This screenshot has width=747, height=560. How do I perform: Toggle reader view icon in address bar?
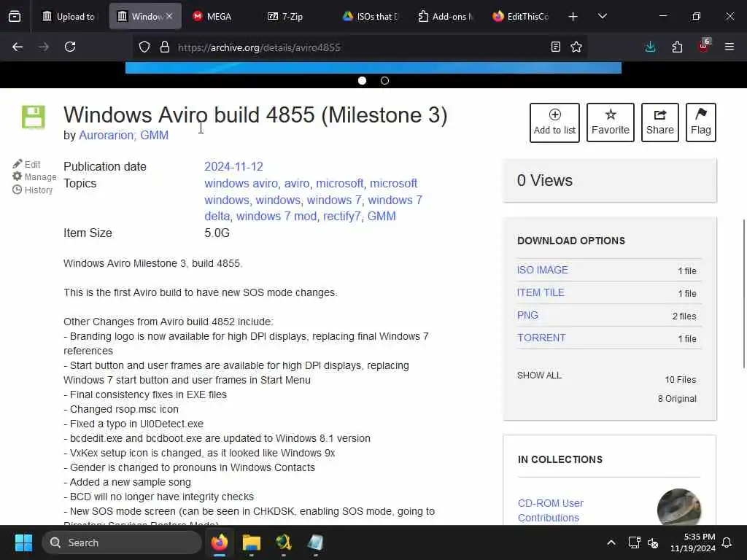[555, 47]
